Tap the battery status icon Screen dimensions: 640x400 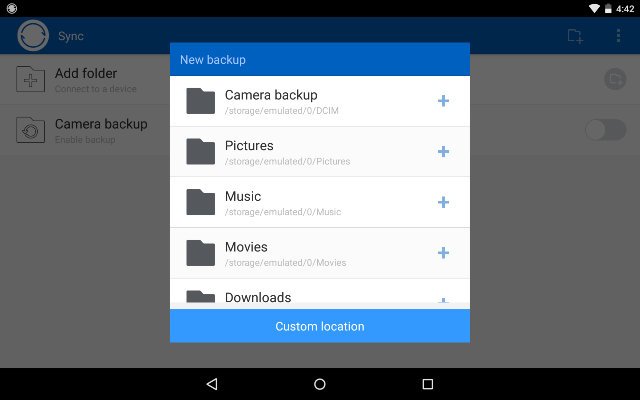click(x=608, y=9)
